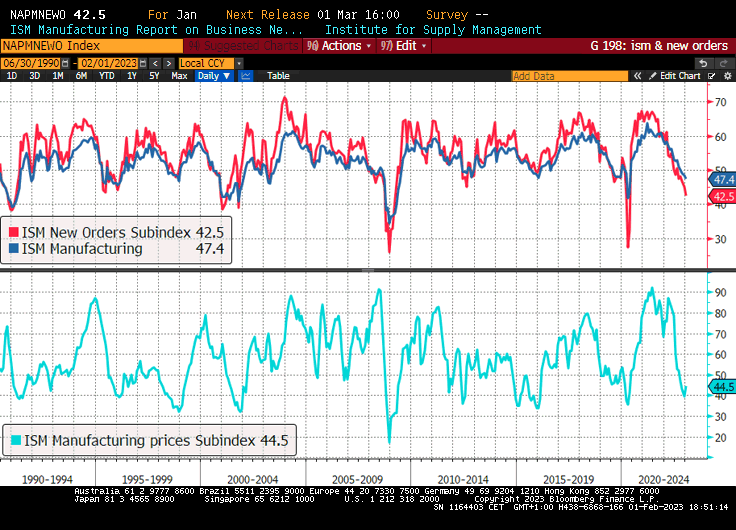Open the start date calendar picker

(x=65, y=63)
